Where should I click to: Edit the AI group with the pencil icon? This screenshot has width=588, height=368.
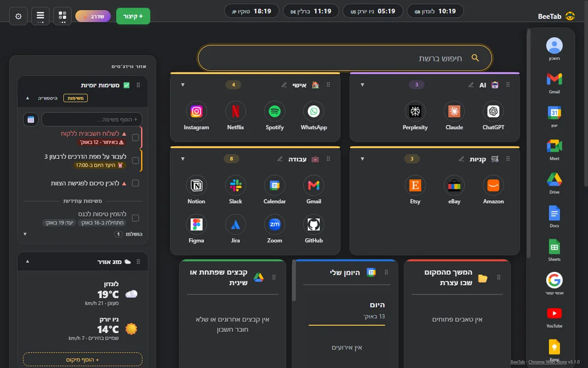(471, 85)
